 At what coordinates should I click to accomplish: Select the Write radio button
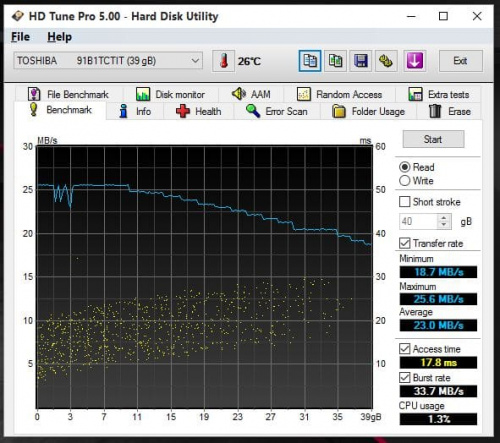coord(405,181)
